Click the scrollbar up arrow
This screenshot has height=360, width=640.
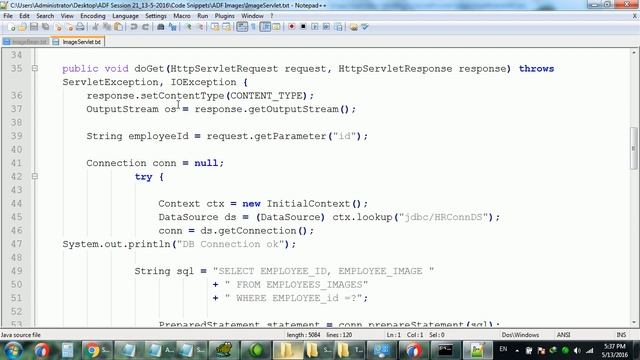point(633,53)
